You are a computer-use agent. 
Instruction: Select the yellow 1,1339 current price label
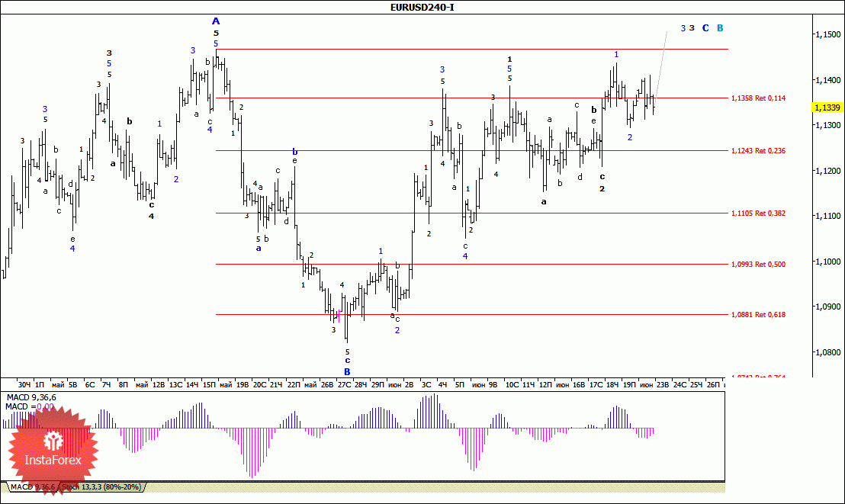click(x=827, y=108)
